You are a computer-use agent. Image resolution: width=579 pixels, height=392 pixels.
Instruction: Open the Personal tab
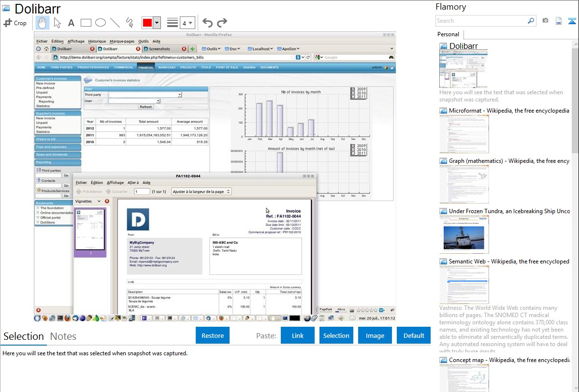pos(449,34)
